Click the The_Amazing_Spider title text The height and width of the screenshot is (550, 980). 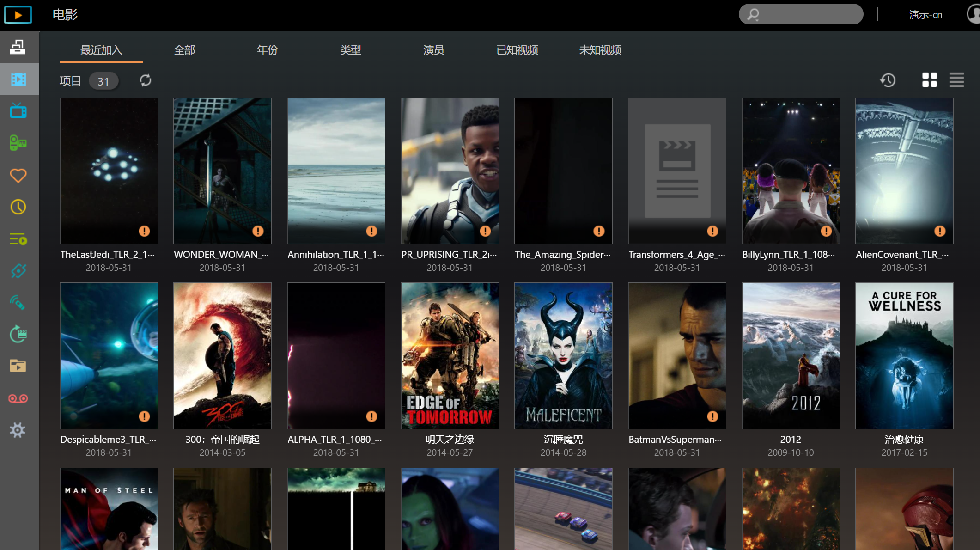(563, 255)
